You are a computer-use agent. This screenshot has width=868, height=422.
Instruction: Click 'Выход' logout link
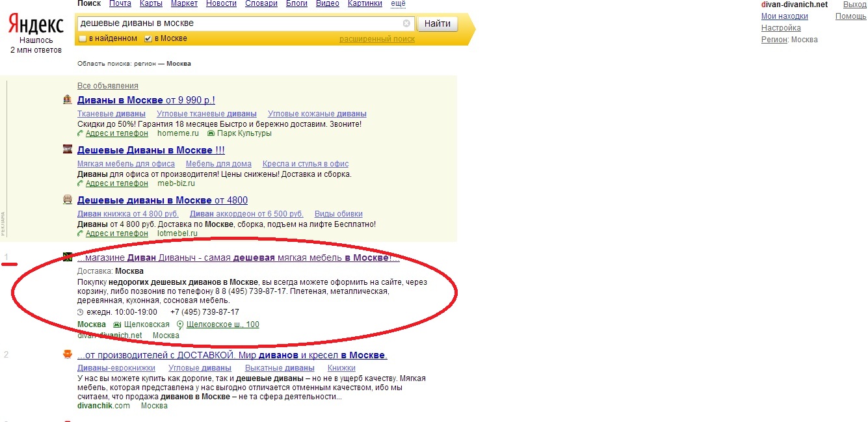coord(854,5)
